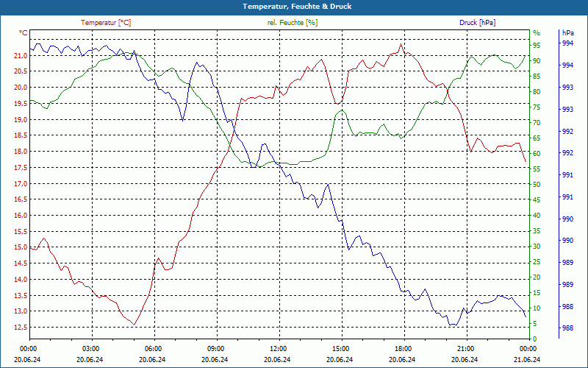Click the '21.06.24' date label
This screenshot has height=368, width=588.
(x=527, y=359)
